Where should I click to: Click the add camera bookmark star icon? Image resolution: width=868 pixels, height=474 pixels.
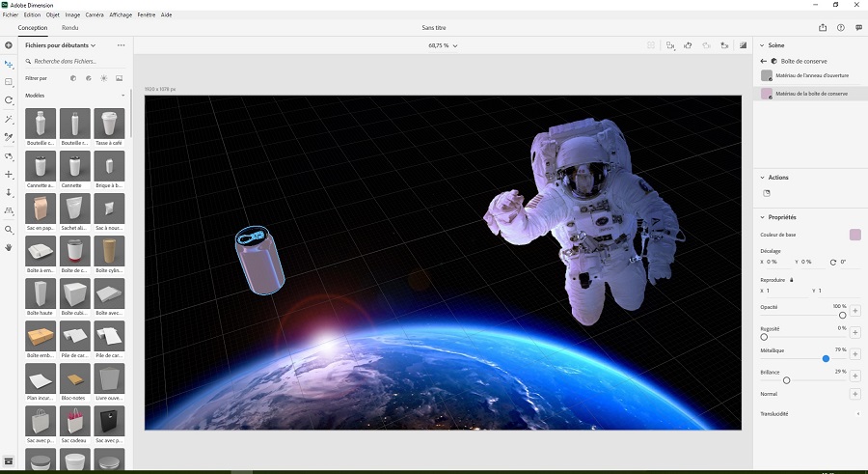tap(724, 45)
